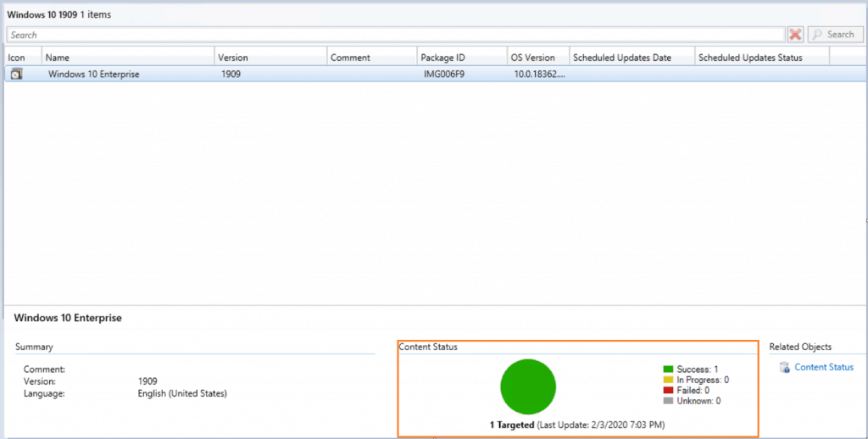The height and width of the screenshot is (439, 868).
Task: Click the green content status pie chart
Action: (x=528, y=386)
